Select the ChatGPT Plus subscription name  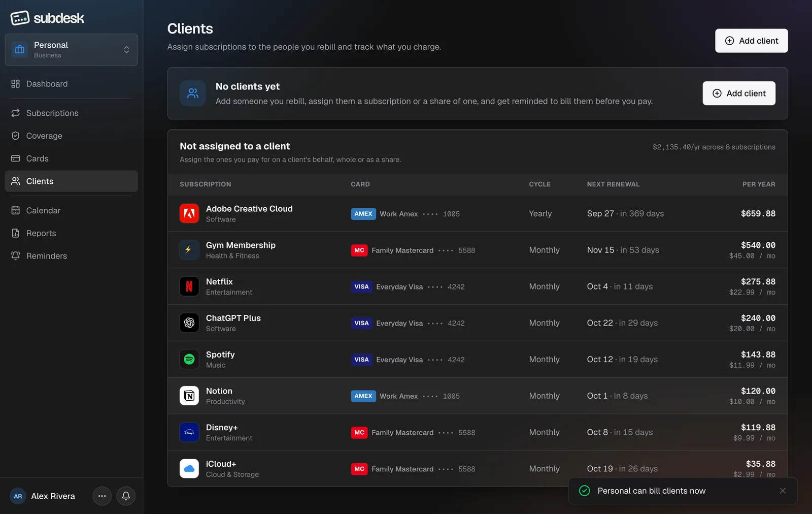tap(233, 318)
